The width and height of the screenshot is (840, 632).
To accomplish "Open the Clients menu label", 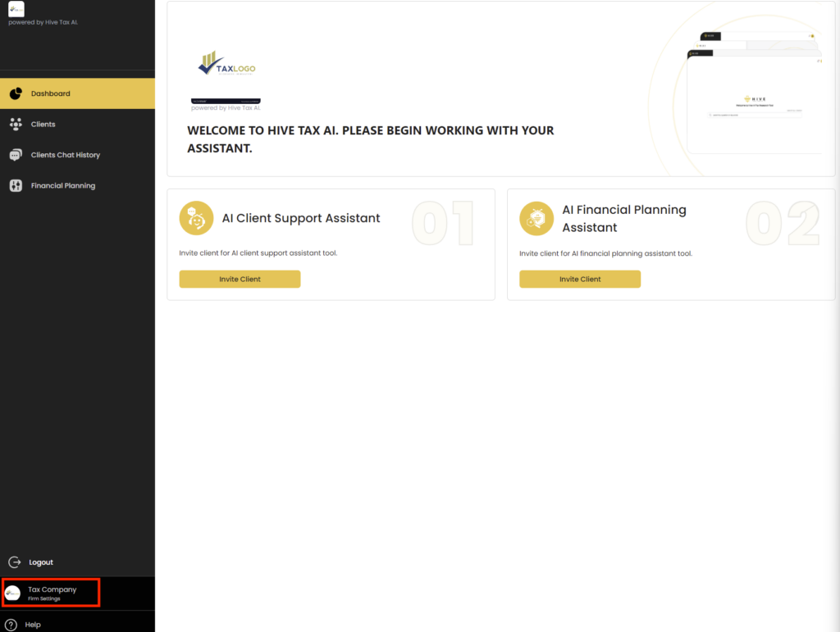I will 43,125.
